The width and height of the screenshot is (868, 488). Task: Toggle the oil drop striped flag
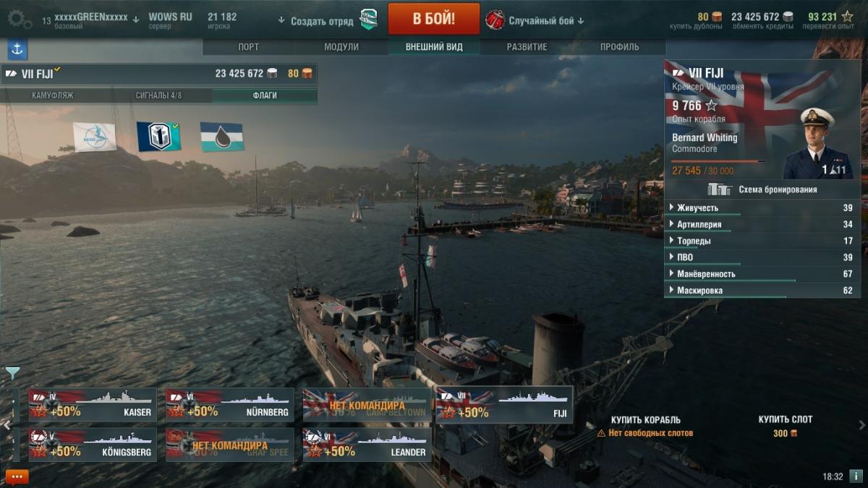(222, 137)
